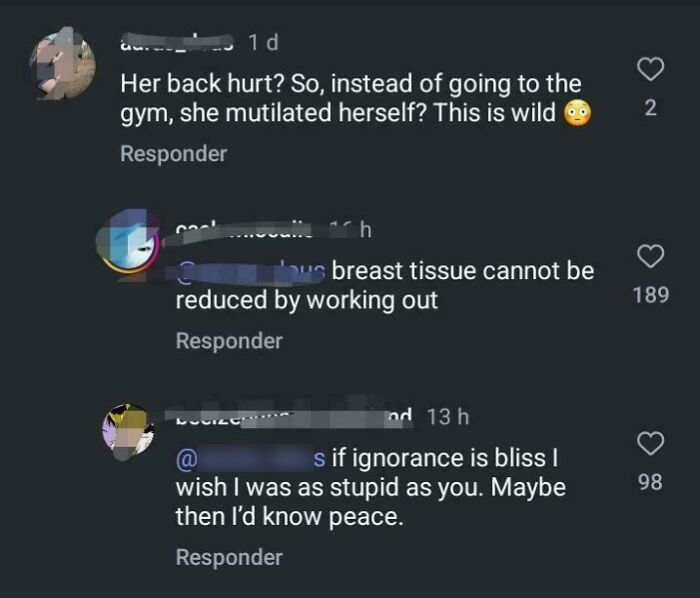Open the 98 likes count
The height and width of the screenshot is (598, 700).
click(650, 483)
